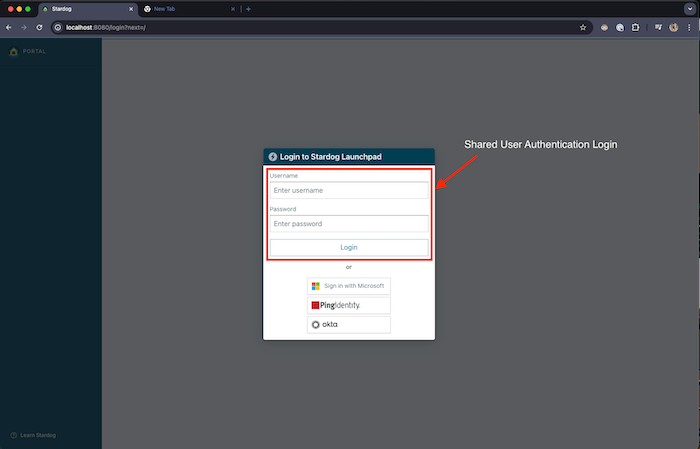Image resolution: width=700 pixels, height=449 pixels.
Task: Choose PingIdentity sign-in option
Action: 349,305
